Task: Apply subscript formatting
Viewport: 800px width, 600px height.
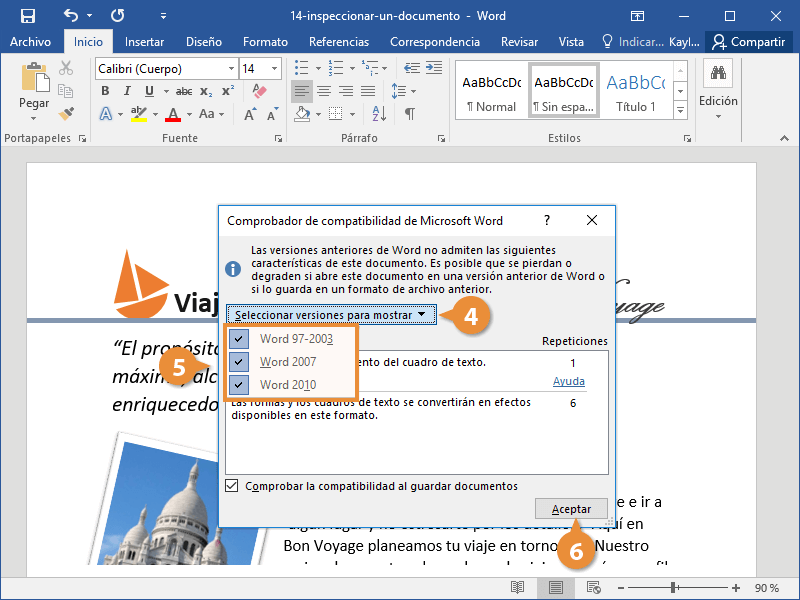Action: 206,91
